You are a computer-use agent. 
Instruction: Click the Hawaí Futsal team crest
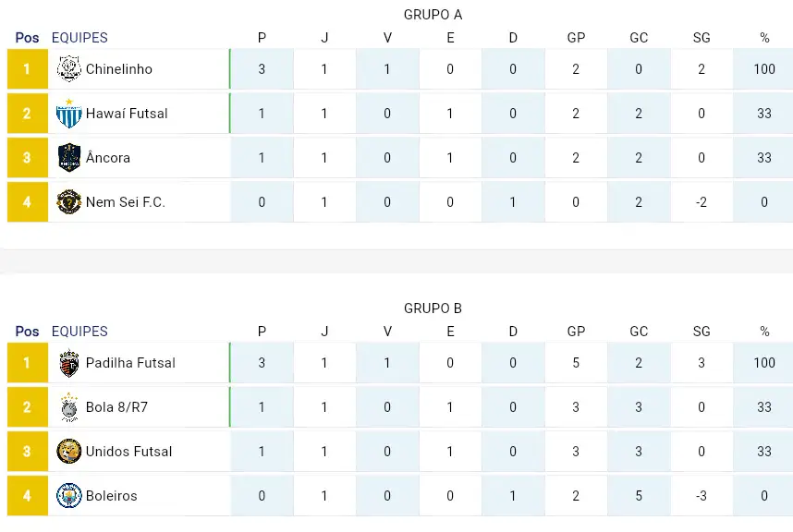69,114
